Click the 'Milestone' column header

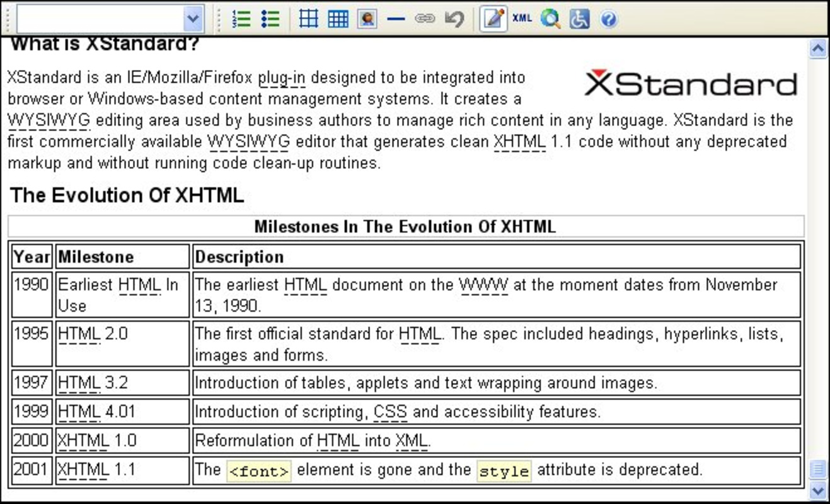[122, 257]
